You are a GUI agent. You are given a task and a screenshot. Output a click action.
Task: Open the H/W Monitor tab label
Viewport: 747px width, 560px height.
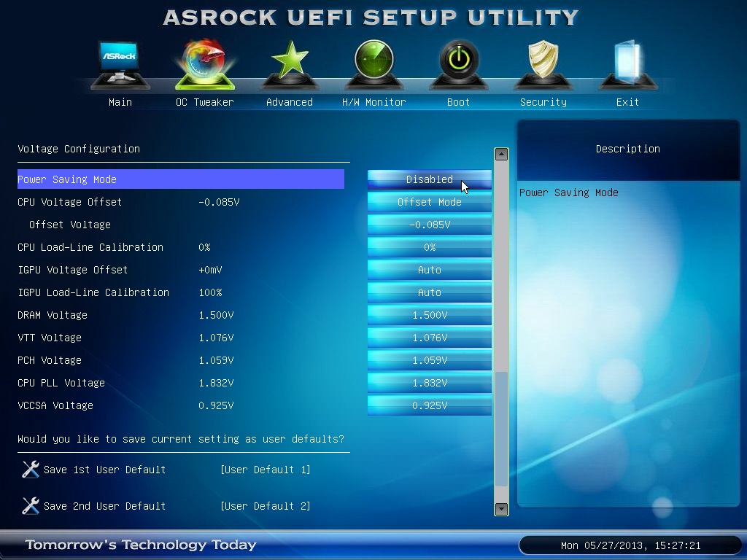coord(374,102)
